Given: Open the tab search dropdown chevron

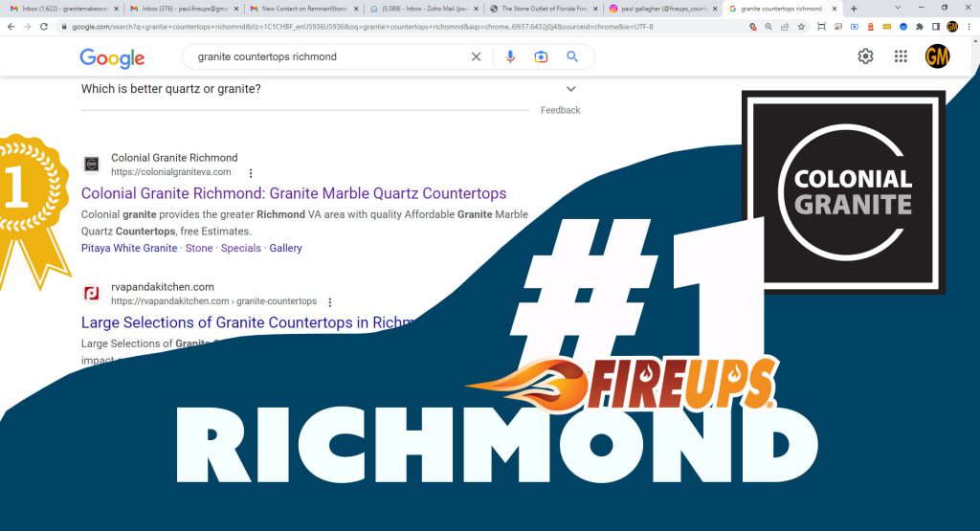Looking at the screenshot, I should pyautogui.click(x=898, y=8).
